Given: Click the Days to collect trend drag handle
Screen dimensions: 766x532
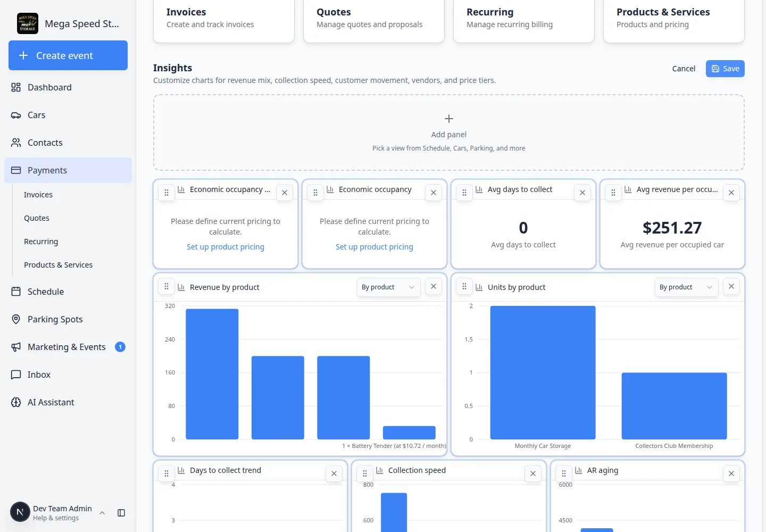Looking at the screenshot, I should (166, 473).
